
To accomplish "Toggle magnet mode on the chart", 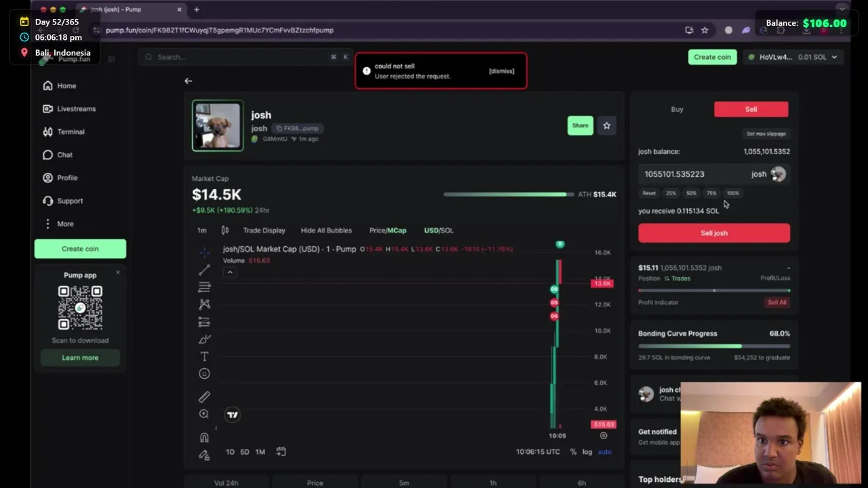I will pyautogui.click(x=204, y=437).
